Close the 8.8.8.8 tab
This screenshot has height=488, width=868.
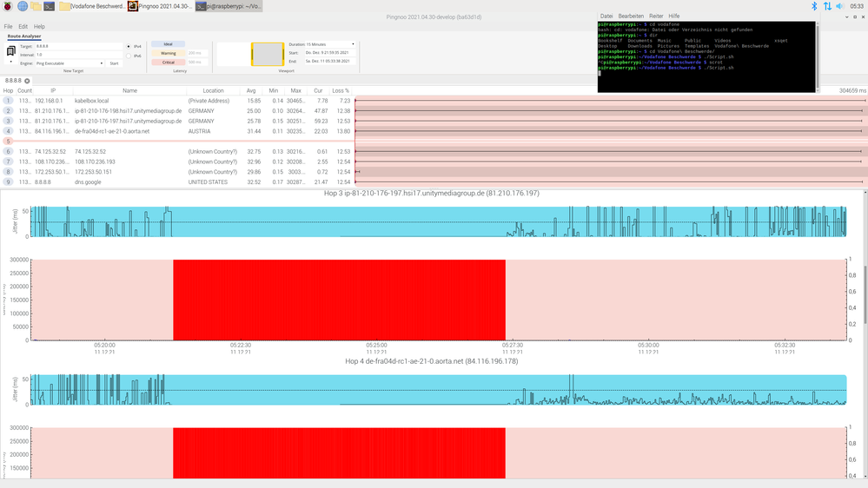27,81
